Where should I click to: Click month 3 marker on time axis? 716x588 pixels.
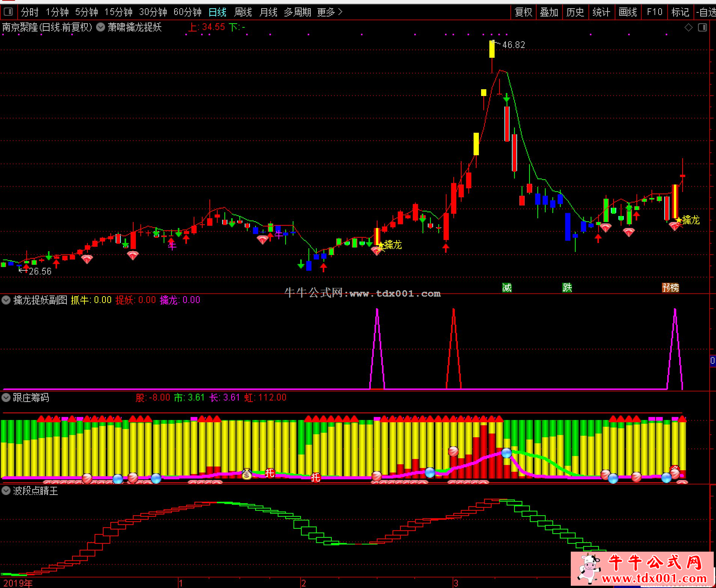click(x=456, y=583)
